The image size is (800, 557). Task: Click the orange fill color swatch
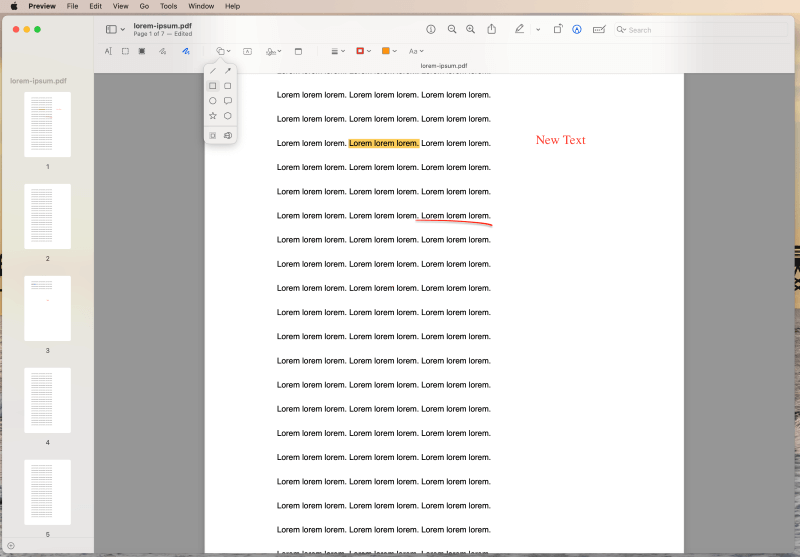pyautogui.click(x=386, y=51)
